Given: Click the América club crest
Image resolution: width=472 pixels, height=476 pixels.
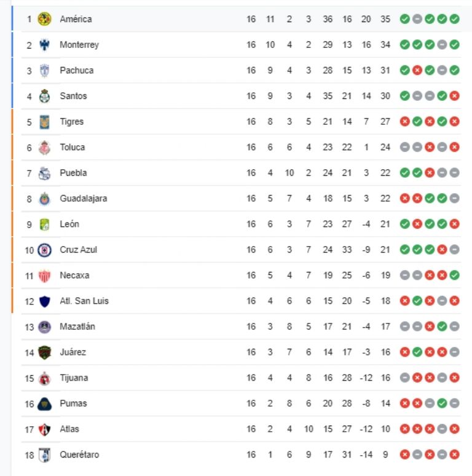Looking at the screenshot, I should tap(44, 19).
